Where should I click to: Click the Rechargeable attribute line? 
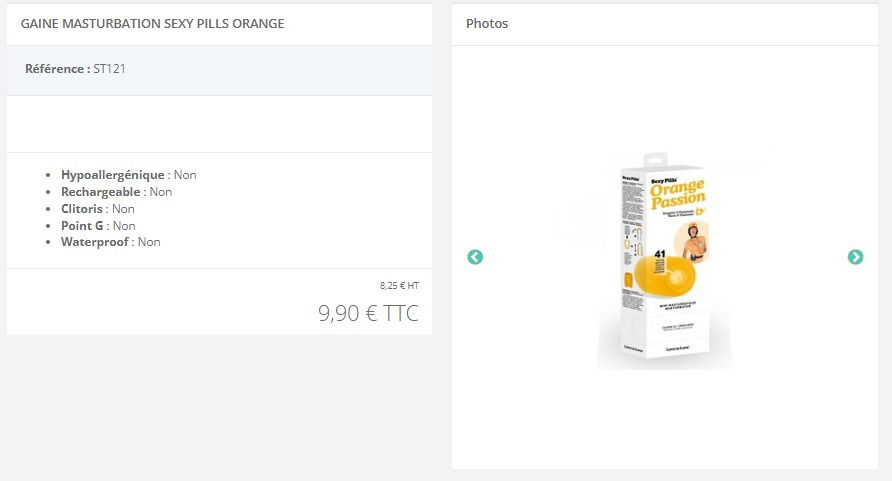[x=117, y=192]
